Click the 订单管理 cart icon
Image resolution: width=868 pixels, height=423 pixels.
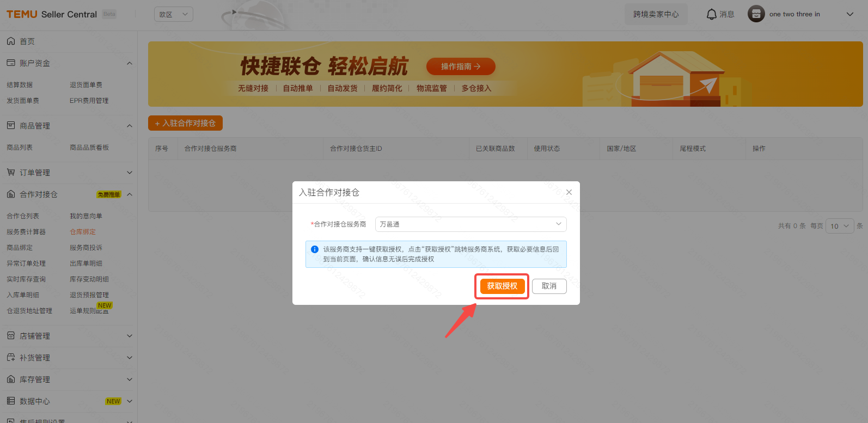[x=11, y=173]
